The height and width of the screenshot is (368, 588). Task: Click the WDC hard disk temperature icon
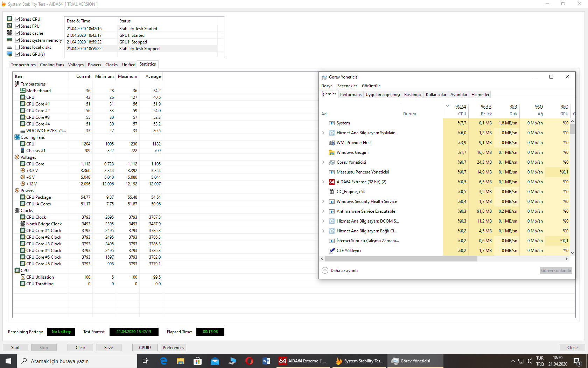(23, 131)
